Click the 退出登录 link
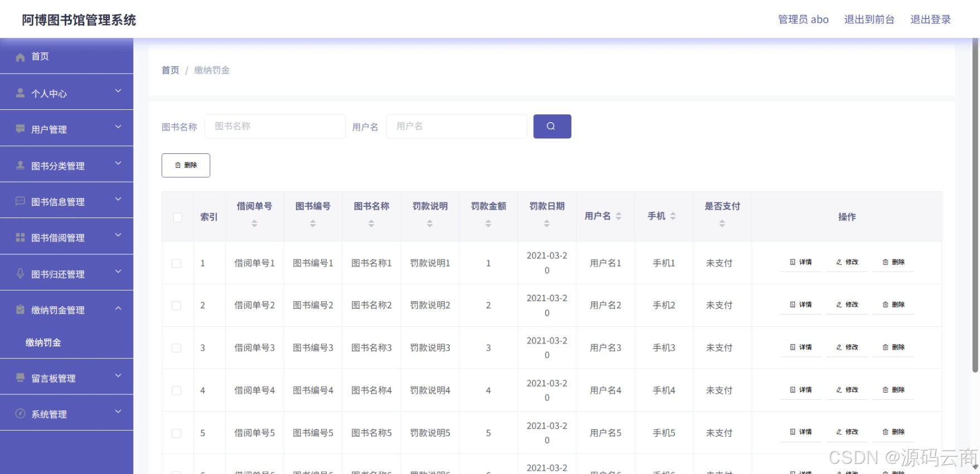This screenshot has height=474, width=980. (930, 20)
